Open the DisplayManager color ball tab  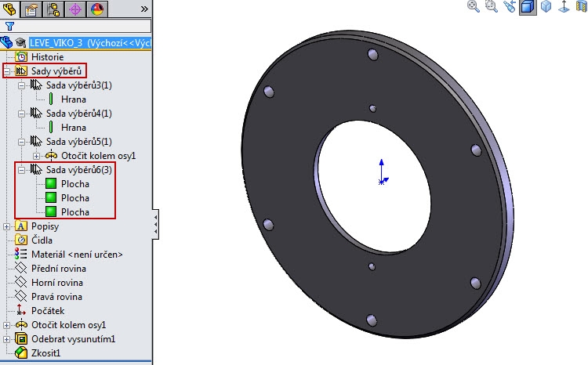(x=97, y=9)
